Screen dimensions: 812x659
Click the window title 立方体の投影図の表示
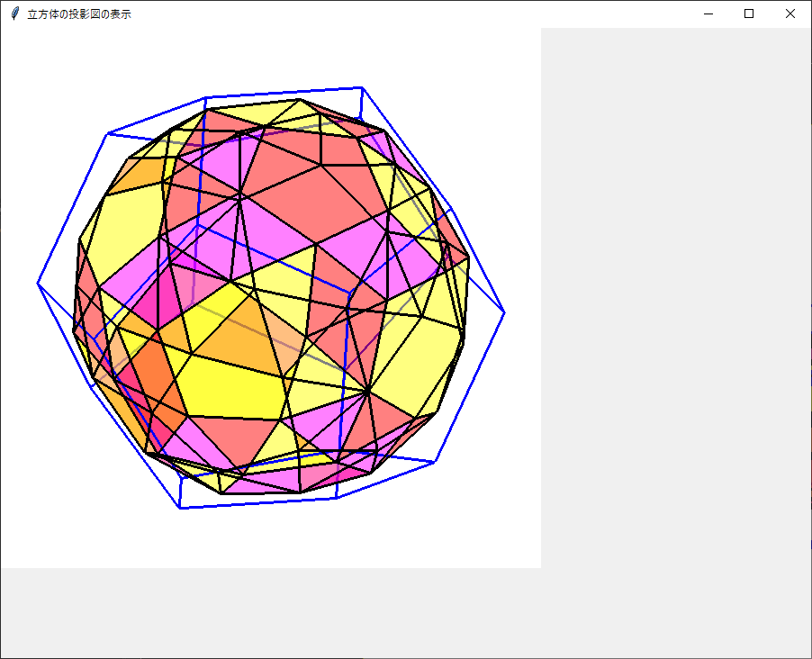click(79, 14)
